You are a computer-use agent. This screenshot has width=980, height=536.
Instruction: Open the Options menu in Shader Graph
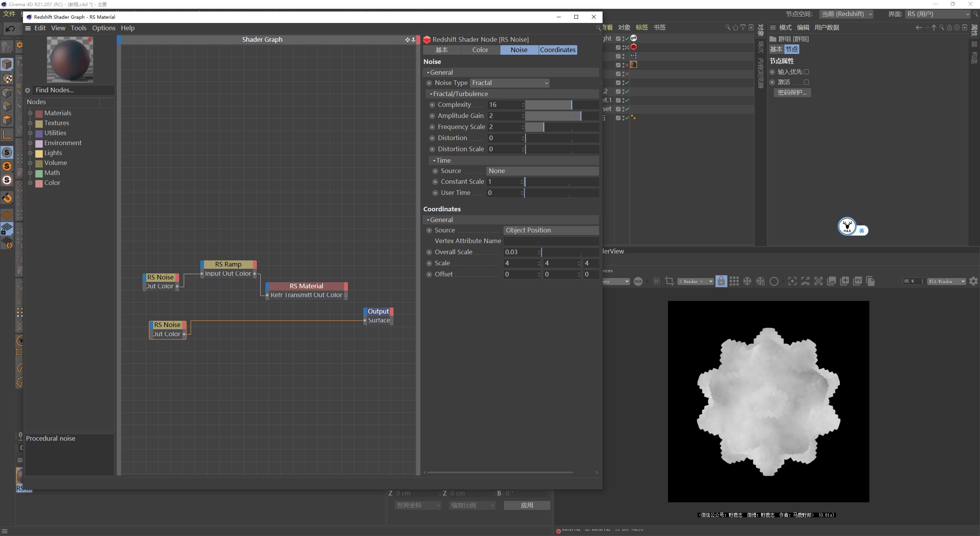tap(104, 28)
